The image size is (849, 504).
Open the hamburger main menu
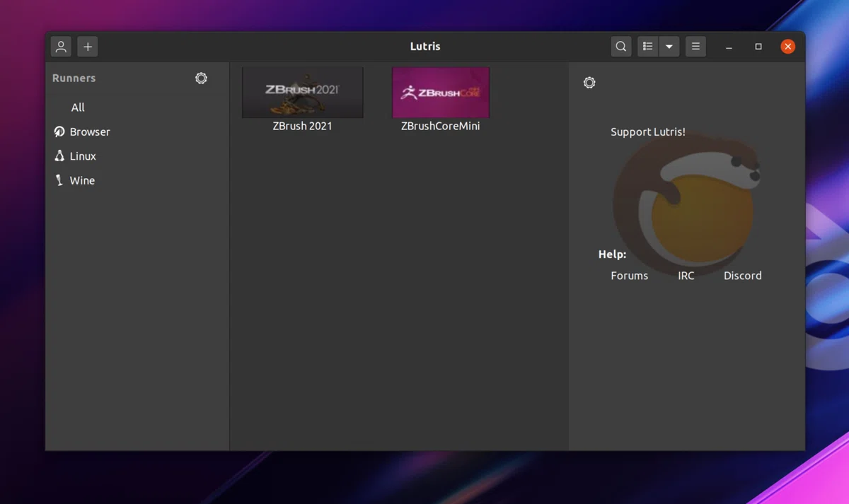pos(695,47)
